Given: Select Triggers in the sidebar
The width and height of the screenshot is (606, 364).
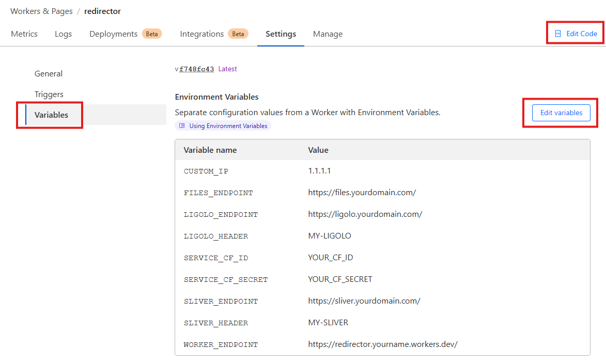Looking at the screenshot, I should coord(49,94).
